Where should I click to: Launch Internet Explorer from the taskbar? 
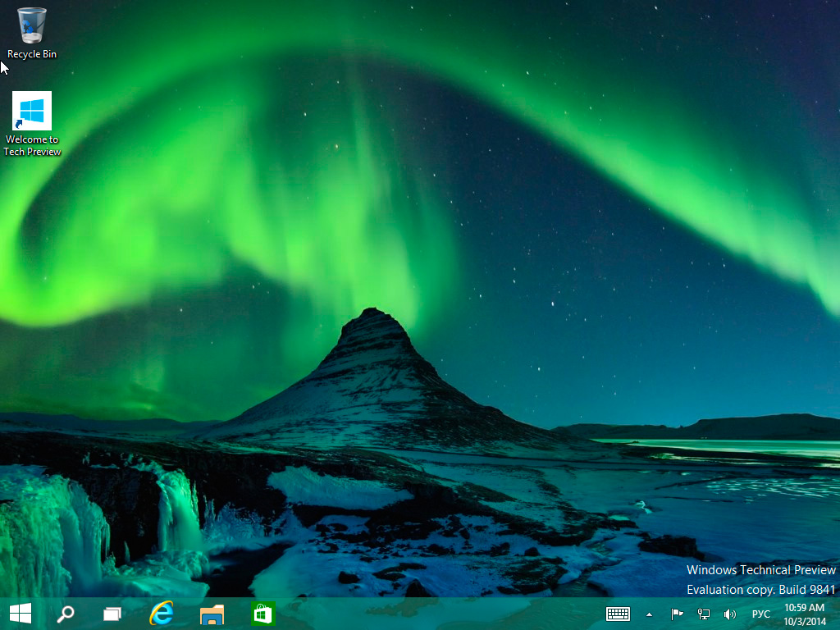click(162, 614)
